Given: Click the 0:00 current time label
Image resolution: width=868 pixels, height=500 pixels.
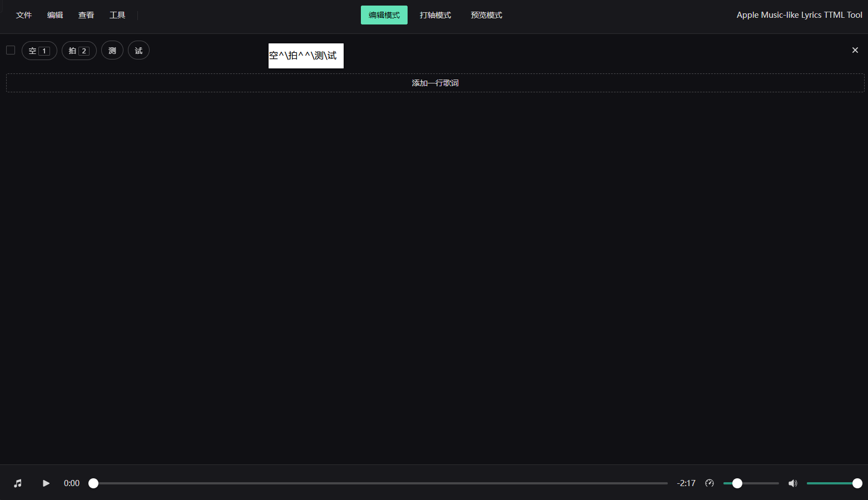Looking at the screenshot, I should click(72, 483).
